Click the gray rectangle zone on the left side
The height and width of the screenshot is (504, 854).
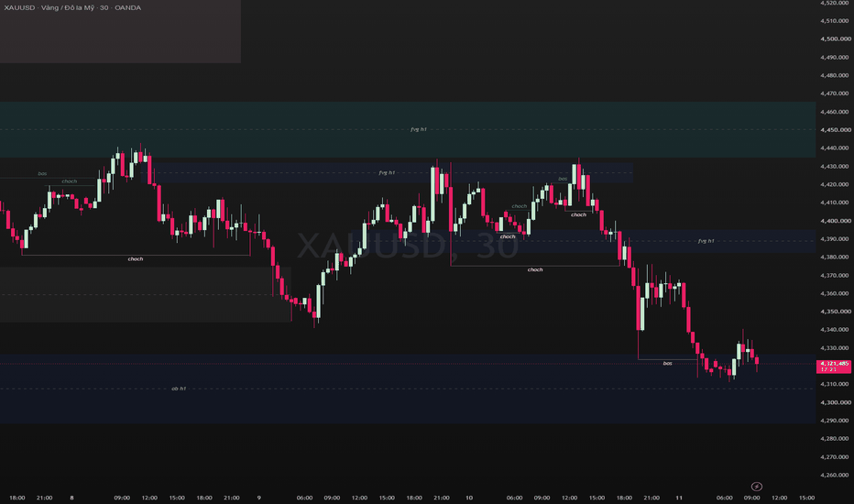pos(146,294)
